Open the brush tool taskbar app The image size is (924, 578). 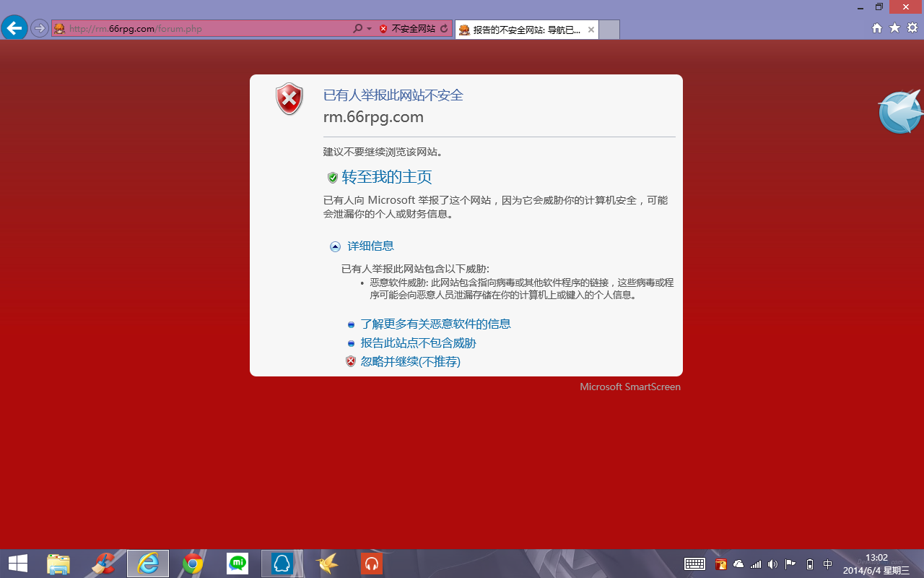[x=103, y=564]
